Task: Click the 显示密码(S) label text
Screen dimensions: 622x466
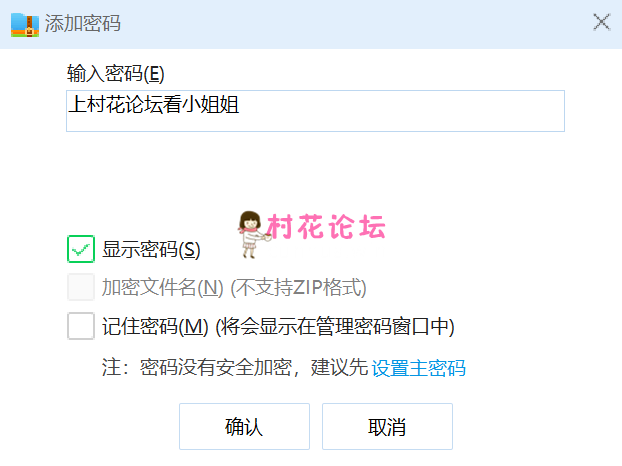Action: tap(151, 249)
